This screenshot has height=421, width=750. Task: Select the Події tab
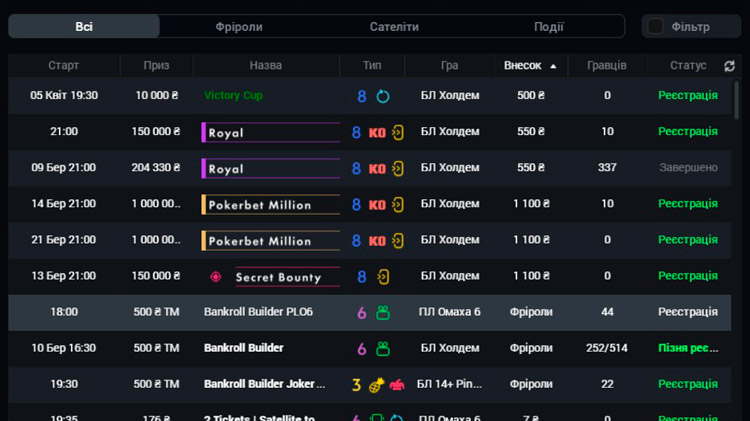(548, 26)
